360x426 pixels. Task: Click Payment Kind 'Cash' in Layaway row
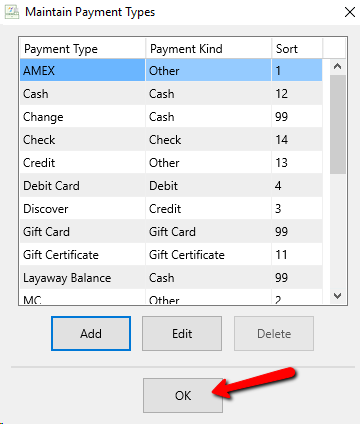pos(208,278)
